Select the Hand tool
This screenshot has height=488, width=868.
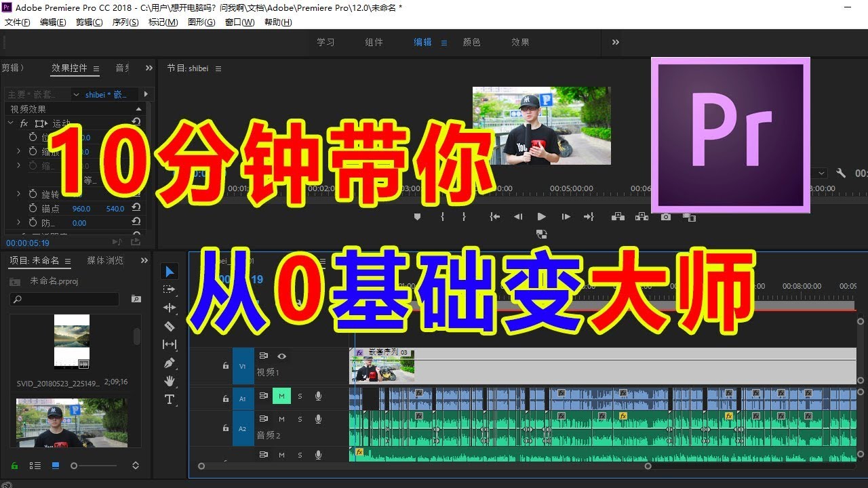point(170,381)
